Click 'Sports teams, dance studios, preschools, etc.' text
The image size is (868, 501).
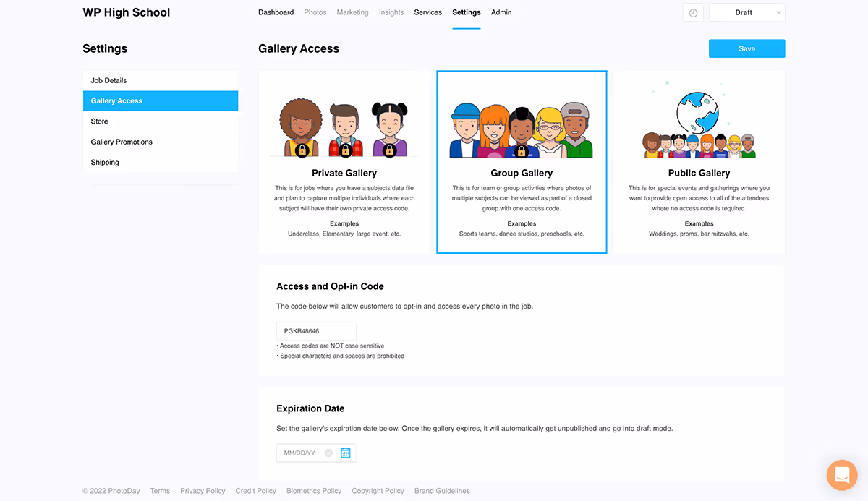(522, 234)
